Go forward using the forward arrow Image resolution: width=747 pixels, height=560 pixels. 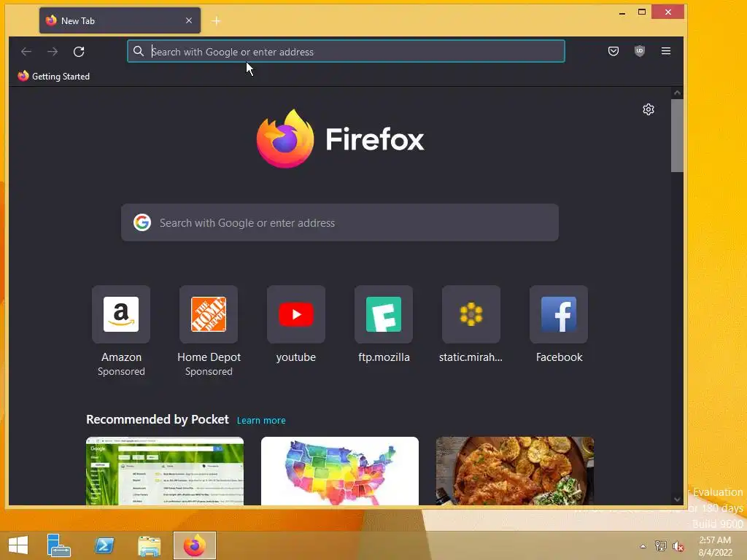(53, 52)
